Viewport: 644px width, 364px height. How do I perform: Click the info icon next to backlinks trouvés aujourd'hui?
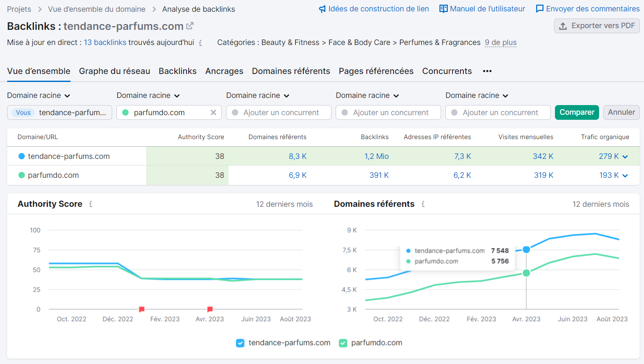tap(200, 43)
